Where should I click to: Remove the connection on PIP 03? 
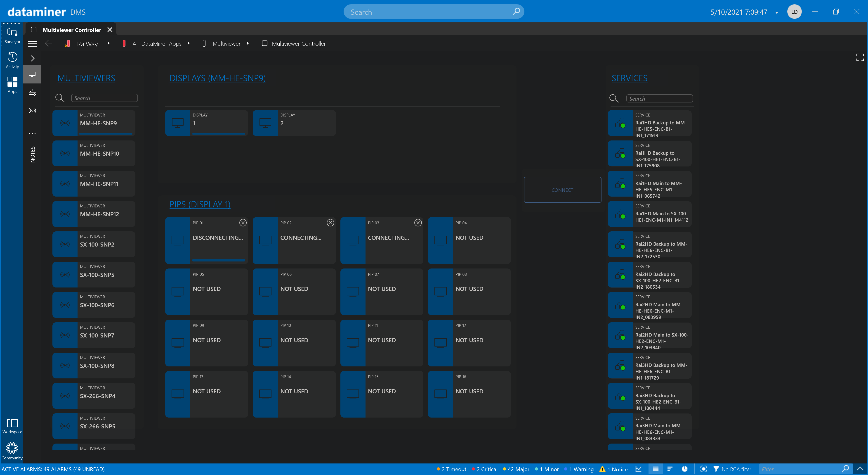pyautogui.click(x=418, y=223)
